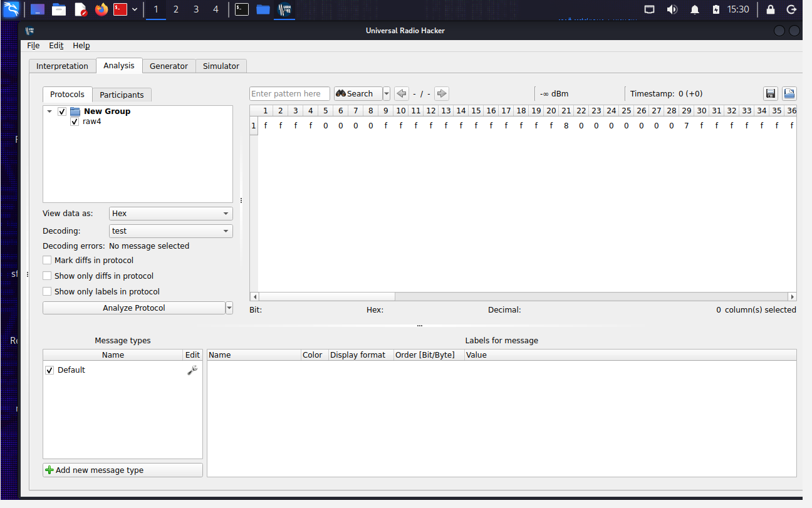812x508 pixels.
Task: Click the hex table scroll right arrow
Action: (x=793, y=297)
